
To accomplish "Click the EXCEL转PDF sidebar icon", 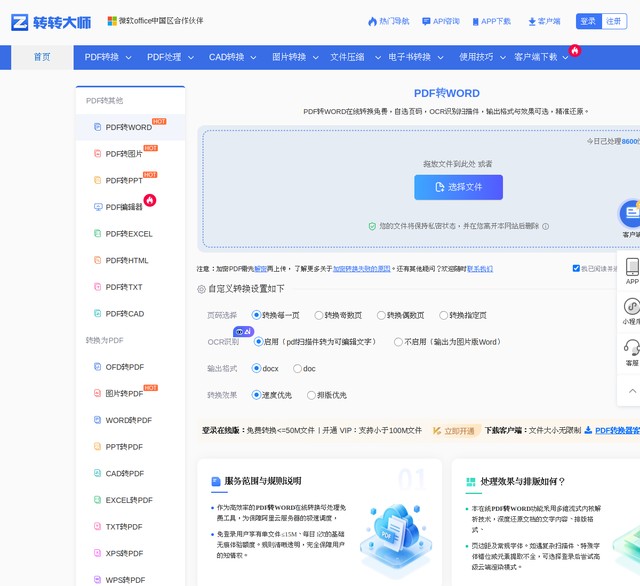I will click(x=98, y=499).
